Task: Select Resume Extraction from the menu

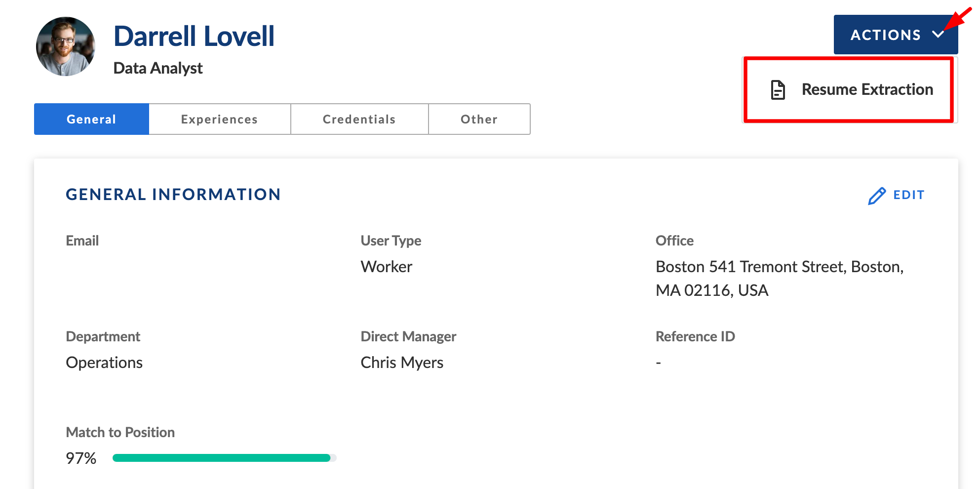Action: pos(850,90)
